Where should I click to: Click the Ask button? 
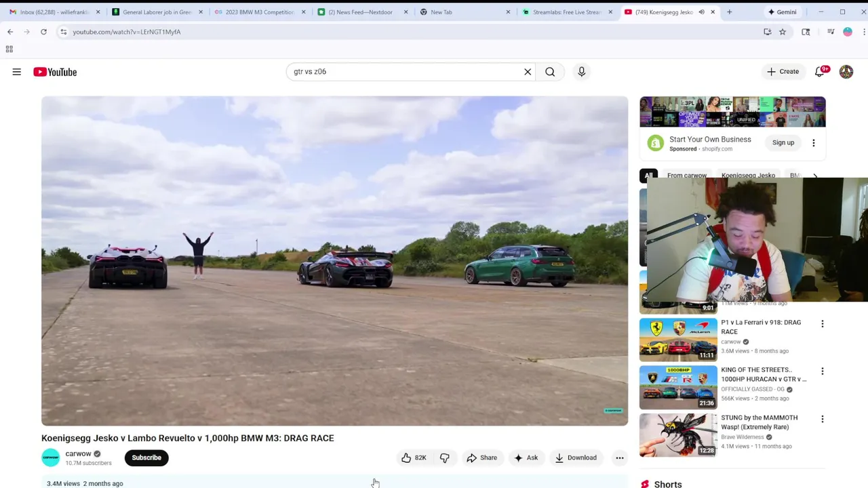pyautogui.click(x=526, y=458)
